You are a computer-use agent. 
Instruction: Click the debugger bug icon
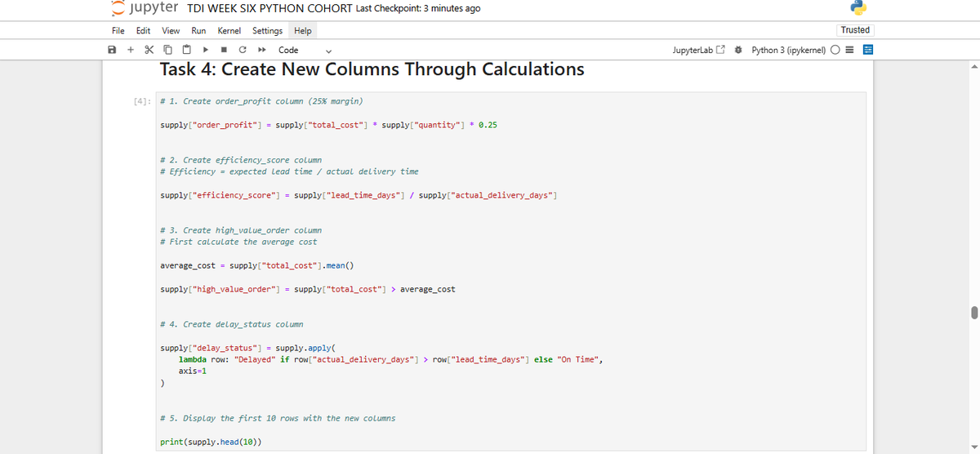point(738,50)
